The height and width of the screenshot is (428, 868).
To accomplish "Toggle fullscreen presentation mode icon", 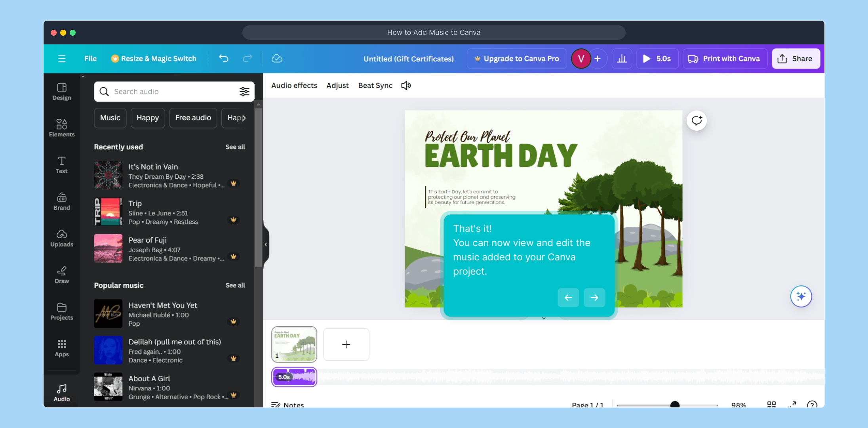I will [x=792, y=404].
